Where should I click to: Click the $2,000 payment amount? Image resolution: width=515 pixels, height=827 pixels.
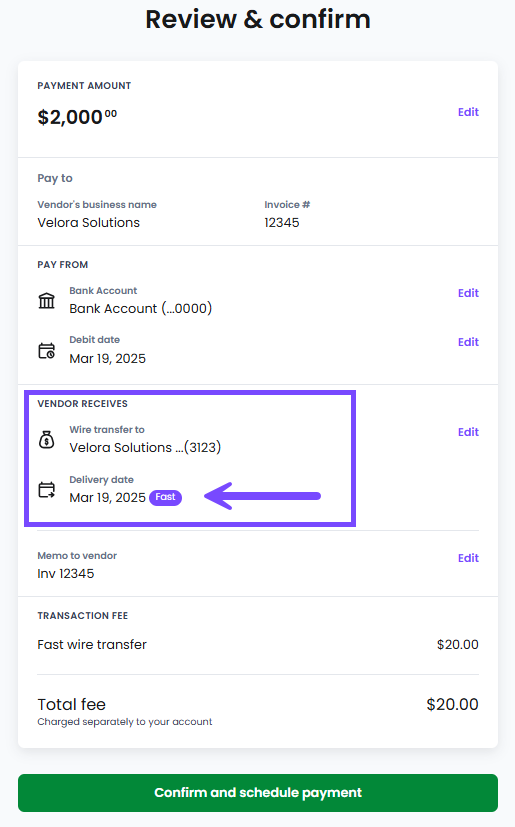[77, 117]
